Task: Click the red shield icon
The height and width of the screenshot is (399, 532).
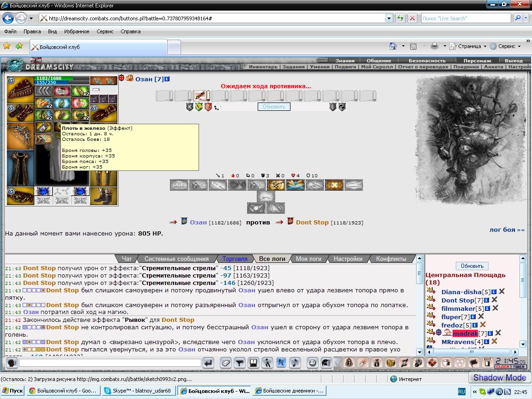Action: [208, 107]
